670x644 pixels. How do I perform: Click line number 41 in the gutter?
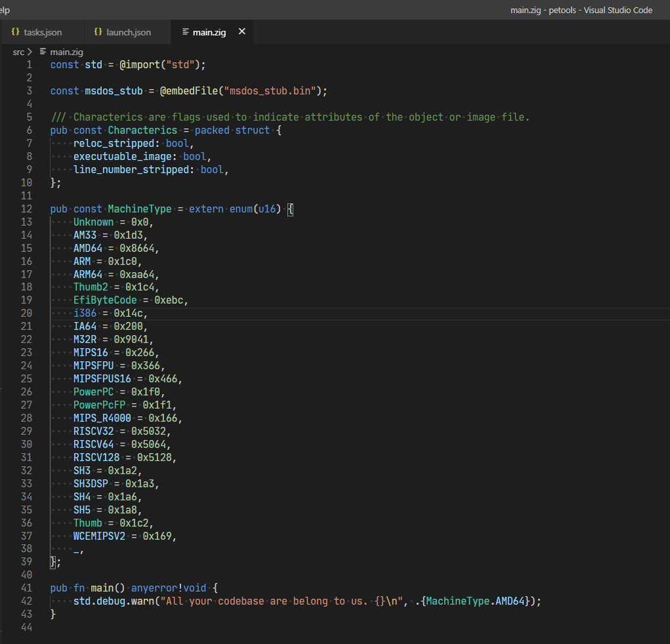pos(26,588)
